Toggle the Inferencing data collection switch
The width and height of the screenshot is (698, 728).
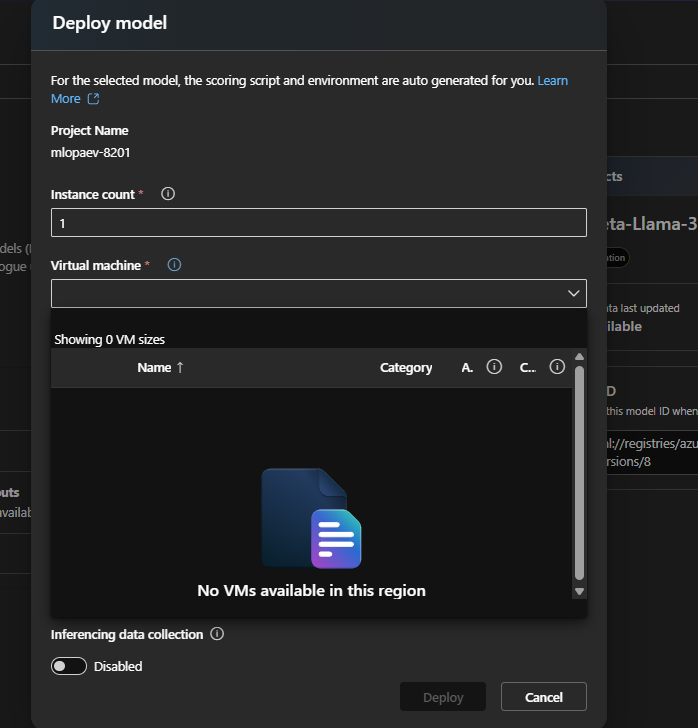pos(69,666)
